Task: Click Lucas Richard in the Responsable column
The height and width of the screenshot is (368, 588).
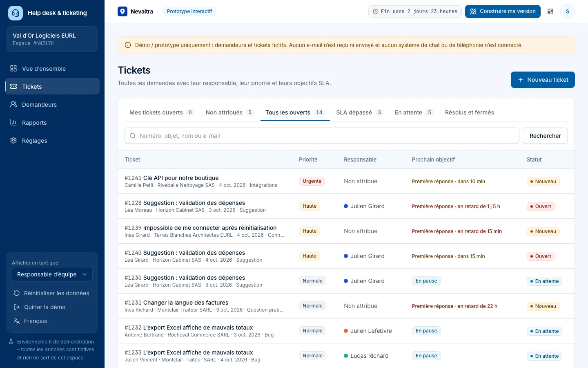Action: [x=366, y=356]
